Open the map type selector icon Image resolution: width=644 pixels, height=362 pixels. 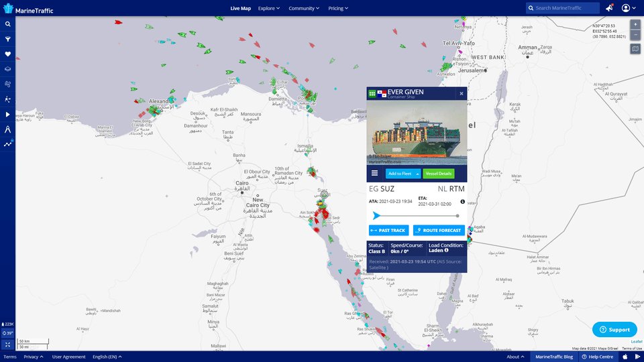point(635,49)
